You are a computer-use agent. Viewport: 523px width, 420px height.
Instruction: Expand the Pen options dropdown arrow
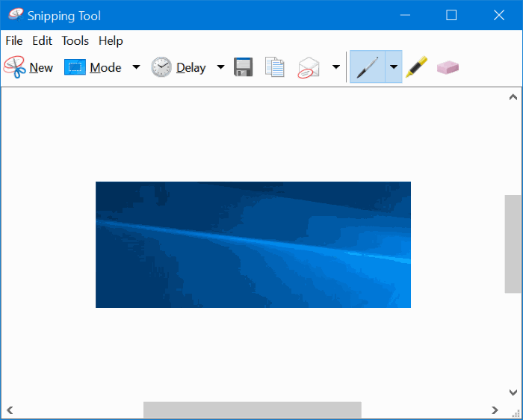(x=394, y=67)
